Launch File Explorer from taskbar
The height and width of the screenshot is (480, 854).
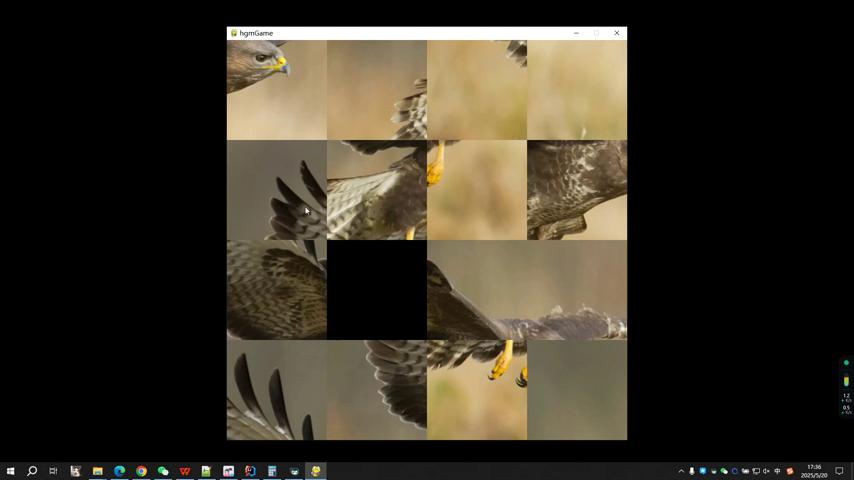pos(97,471)
